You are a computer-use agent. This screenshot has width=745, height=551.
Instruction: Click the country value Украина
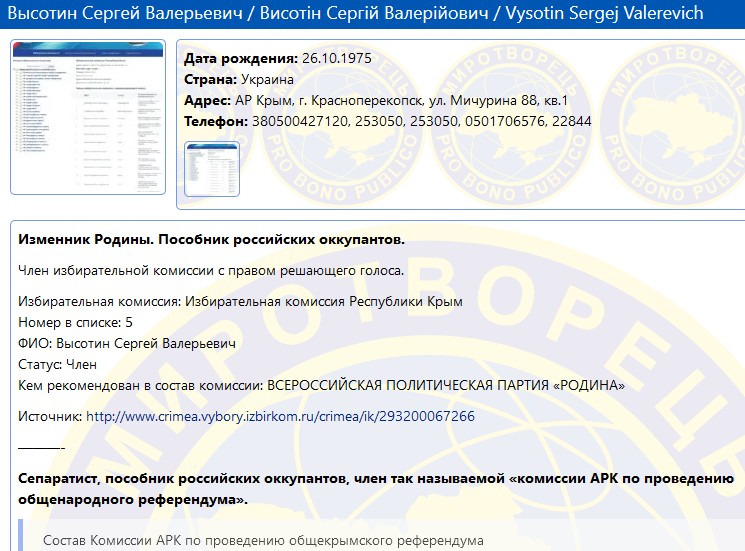pyautogui.click(x=267, y=79)
